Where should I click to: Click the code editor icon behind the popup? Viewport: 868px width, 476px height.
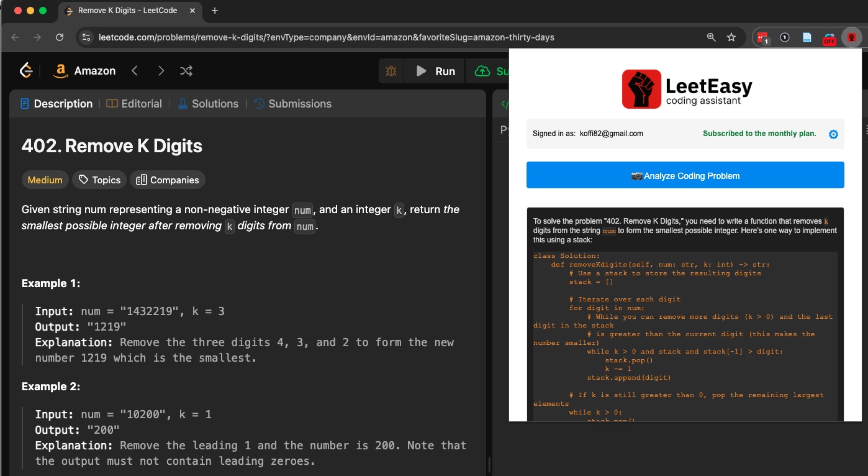[x=504, y=104]
